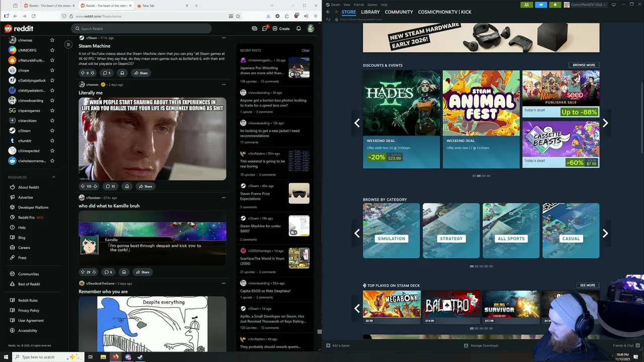The height and width of the screenshot is (362, 644).
Task: Open overflow menu on Steam Machine post
Action: point(224,38)
